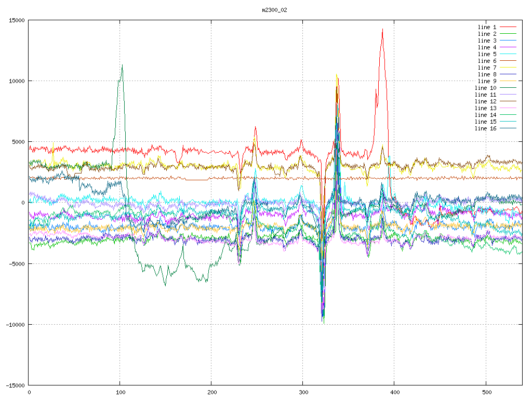
Task: Select the 'line 6' legend label
Action: 487,61
